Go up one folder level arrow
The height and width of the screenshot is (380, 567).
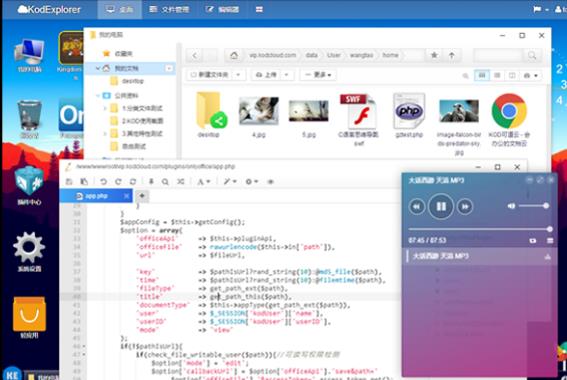(x=452, y=55)
